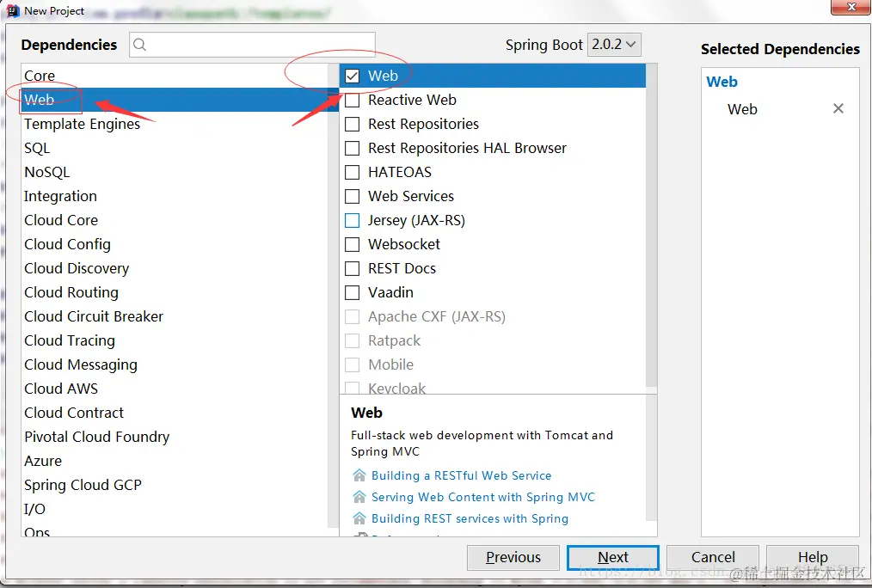Click the home icon beside Serving Web Content
Viewport: 872px width, 588px height.
359,497
